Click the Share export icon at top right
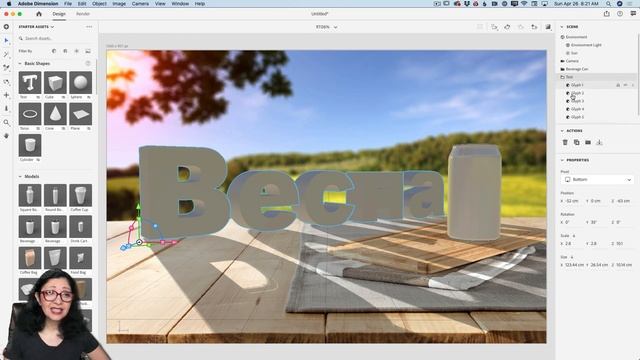The image size is (640, 360). point(607,14)
